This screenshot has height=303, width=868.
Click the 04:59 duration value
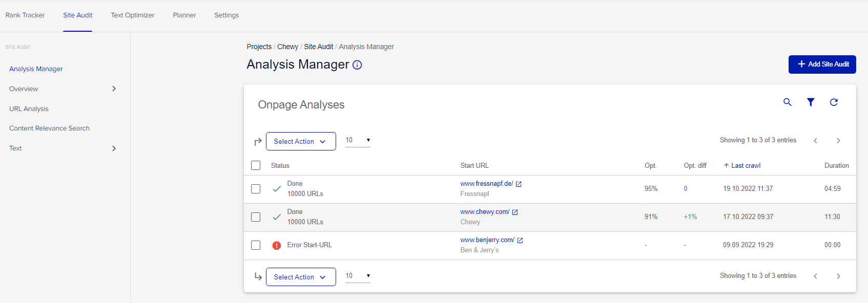833,189
